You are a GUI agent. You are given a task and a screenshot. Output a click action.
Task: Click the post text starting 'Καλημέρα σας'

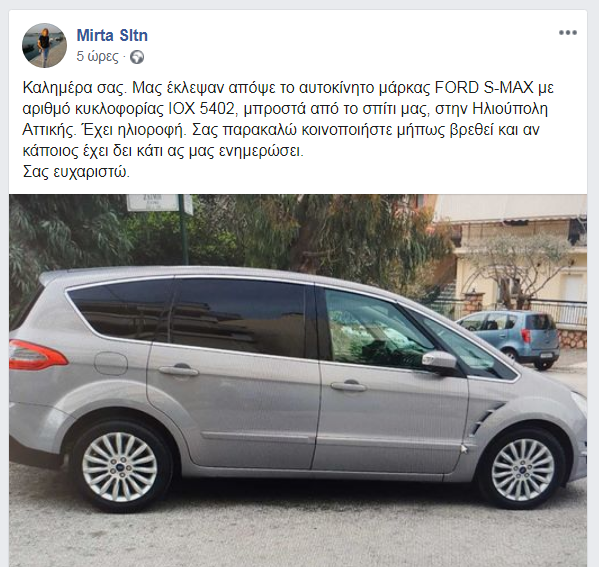(288, 130)
